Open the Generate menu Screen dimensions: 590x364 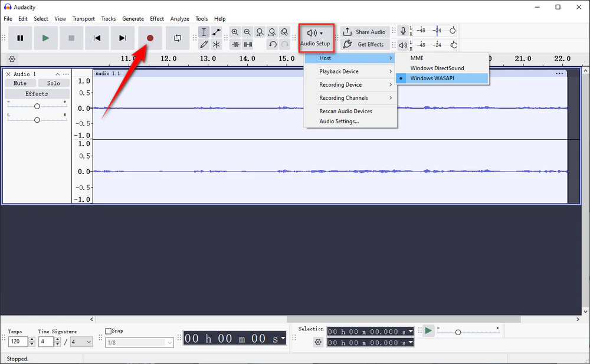click(x=133, y=18)
